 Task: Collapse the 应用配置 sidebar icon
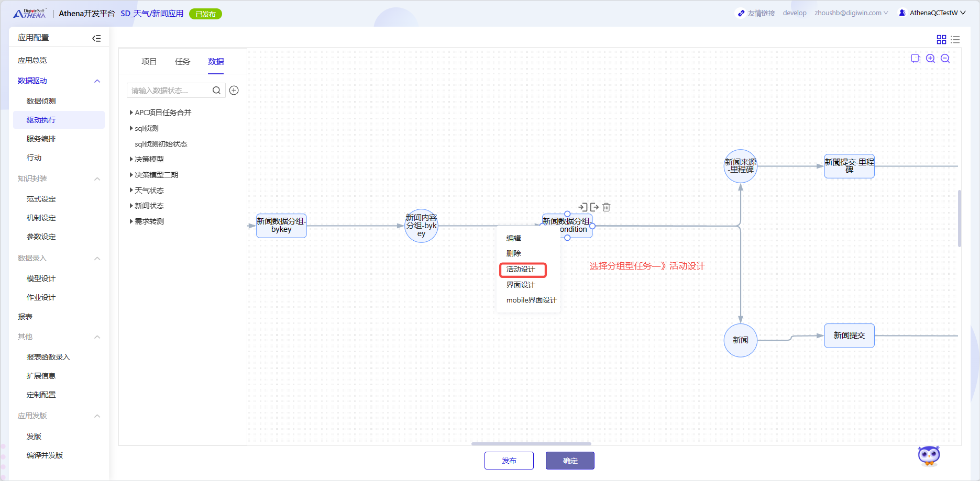pyautogui.click(x=96, y=38)
